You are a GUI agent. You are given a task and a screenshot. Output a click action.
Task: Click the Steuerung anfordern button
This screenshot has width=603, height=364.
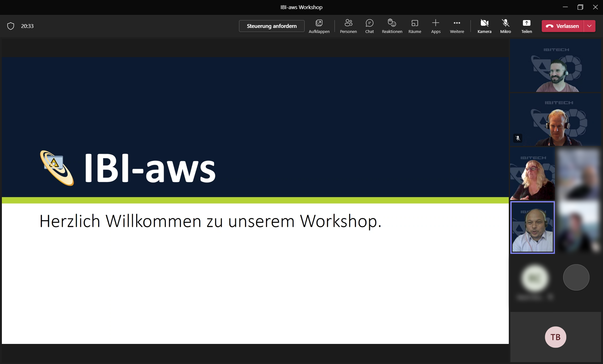tap(271, 26)
